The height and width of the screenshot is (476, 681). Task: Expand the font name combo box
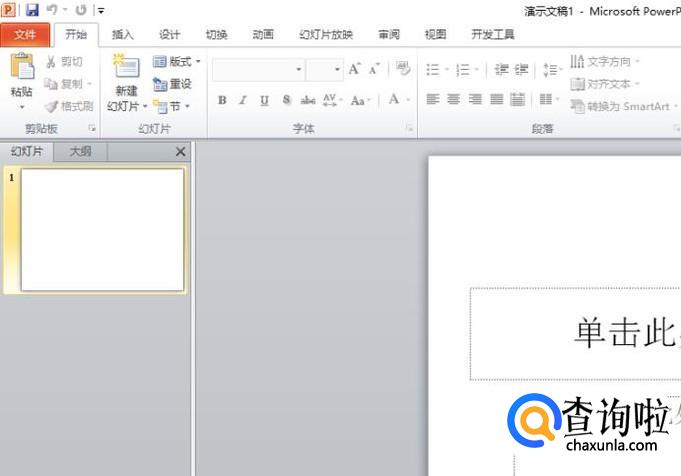[x=298, y=70]
